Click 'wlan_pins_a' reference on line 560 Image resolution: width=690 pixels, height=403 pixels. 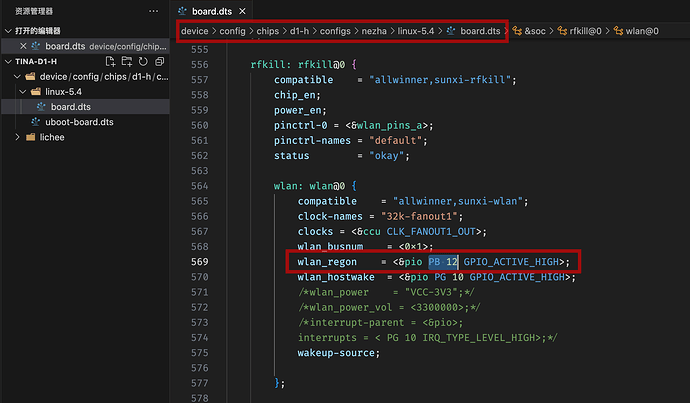click(x=389, y=125)
